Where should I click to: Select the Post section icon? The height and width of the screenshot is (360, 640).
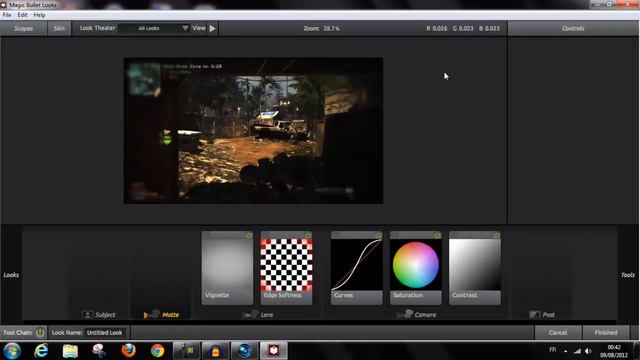[x=534, y=314]
